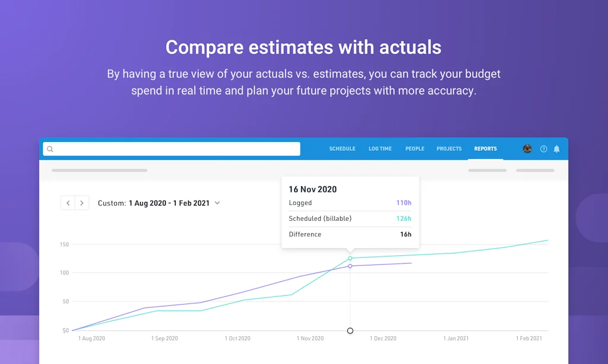Click the user profile avatar
The width and height of the screenshot is (608, 364).
(527, 149)
